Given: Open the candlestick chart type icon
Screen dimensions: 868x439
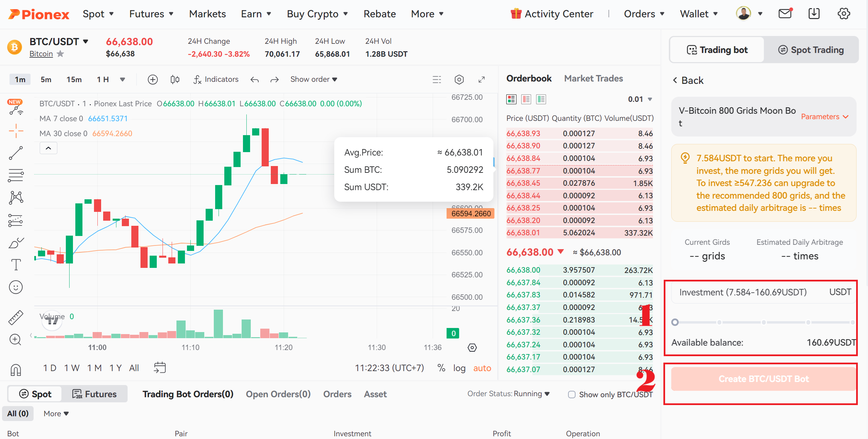Looking at the screenshot, I should coord(175,79).
